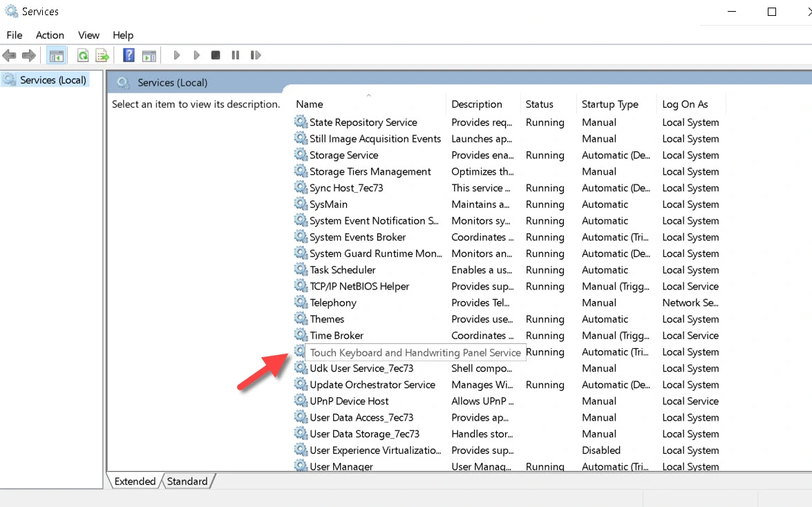Image resolution: width=812 pixels, height=507 pixels.
Task: Select the User Data Storage_7ec73 service
Action: [x=364, y=434]
